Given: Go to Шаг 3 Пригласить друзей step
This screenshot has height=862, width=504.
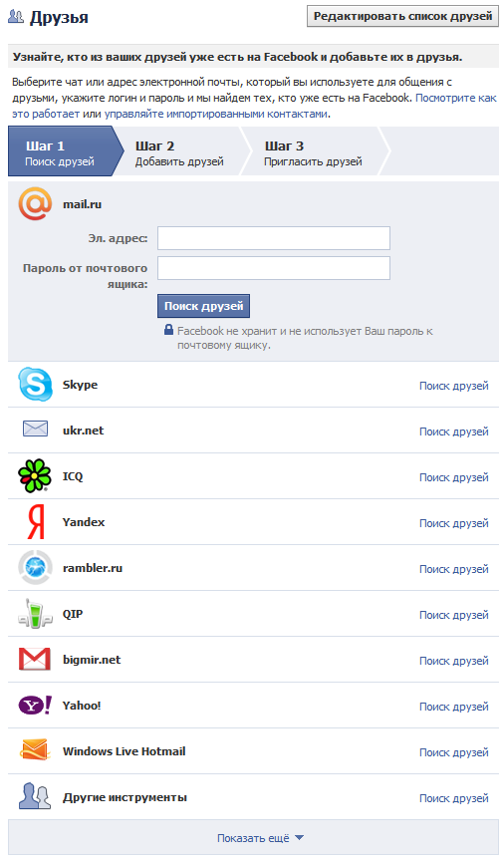Looking at the screenshot, I should [313, 153].
